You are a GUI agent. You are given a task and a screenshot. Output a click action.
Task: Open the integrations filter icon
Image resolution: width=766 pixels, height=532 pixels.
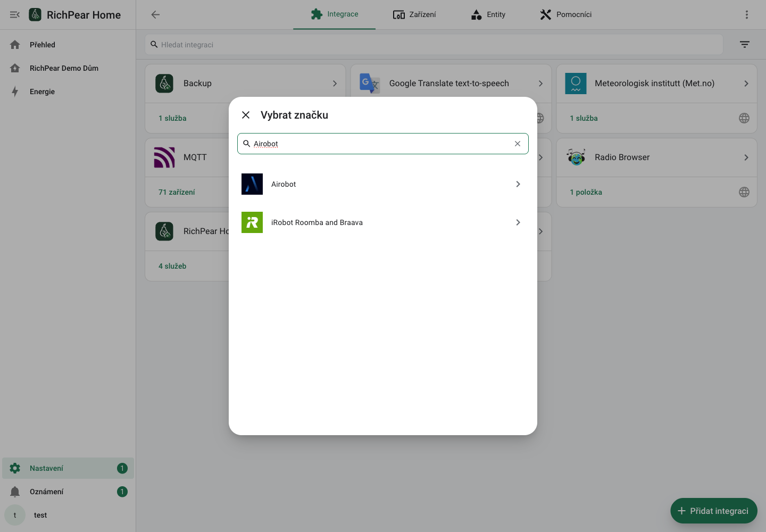click(745, 45)
